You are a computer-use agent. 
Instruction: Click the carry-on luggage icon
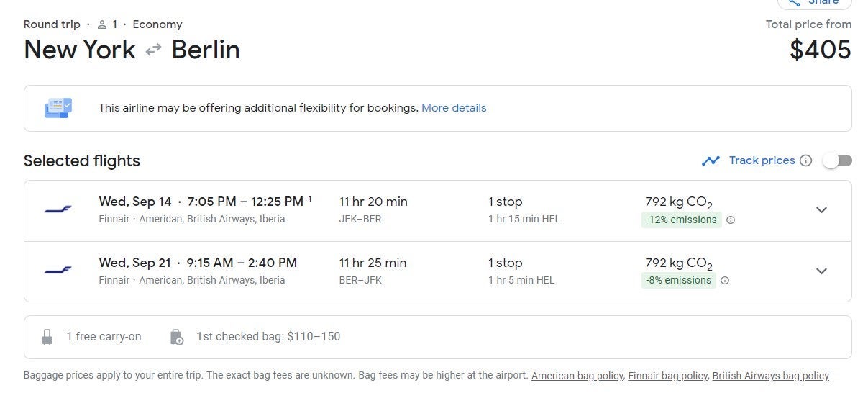pyautogui.click(x=47, y=337)
